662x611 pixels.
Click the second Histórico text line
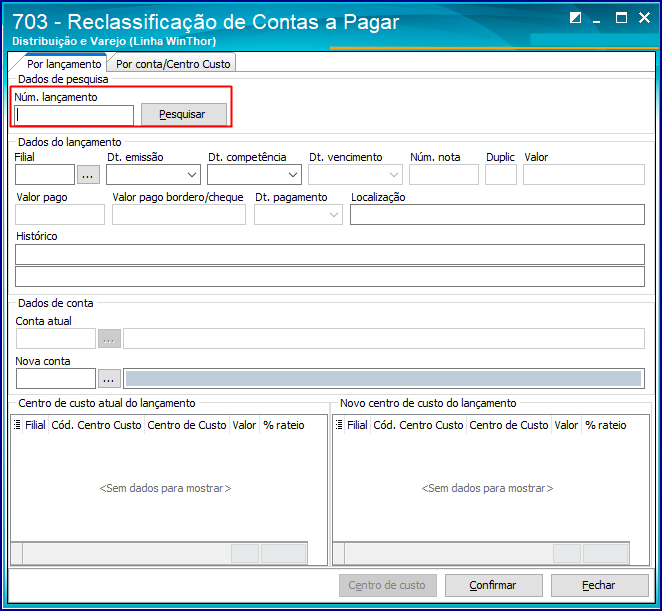(x=330, y=277)
